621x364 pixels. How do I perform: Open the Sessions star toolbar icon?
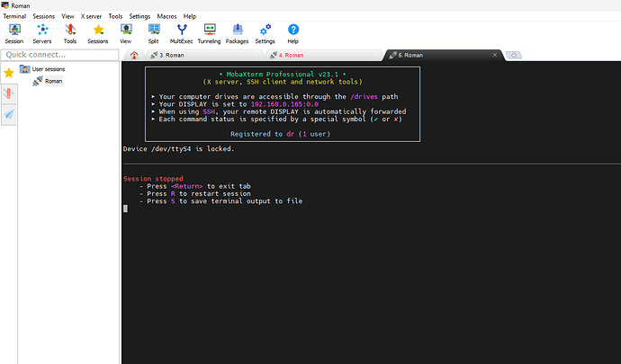tap(98, 33)
